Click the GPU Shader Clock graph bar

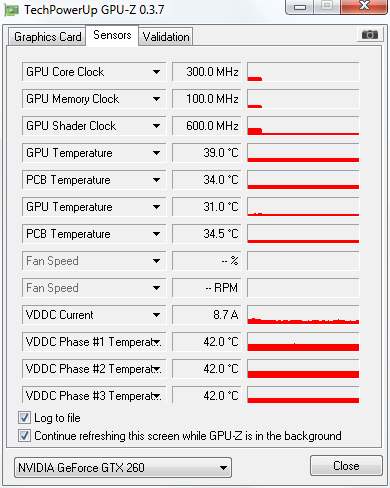pos(303,126)
